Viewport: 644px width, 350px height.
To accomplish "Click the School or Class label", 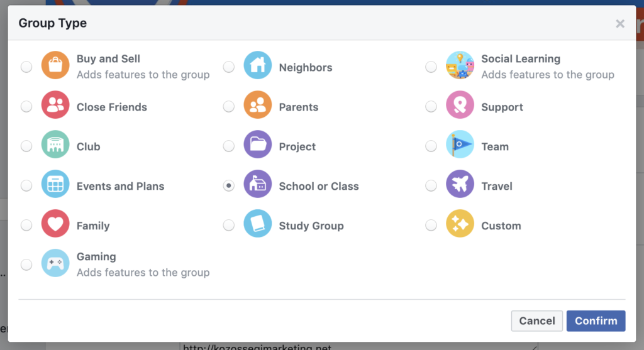I will tap(319, 186).
